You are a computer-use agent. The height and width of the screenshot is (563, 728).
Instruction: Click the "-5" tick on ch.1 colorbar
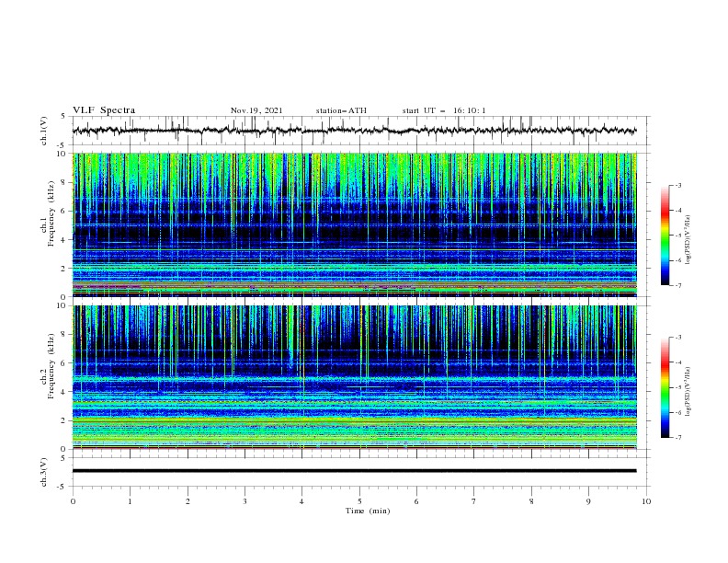click(x=677, y=236)
